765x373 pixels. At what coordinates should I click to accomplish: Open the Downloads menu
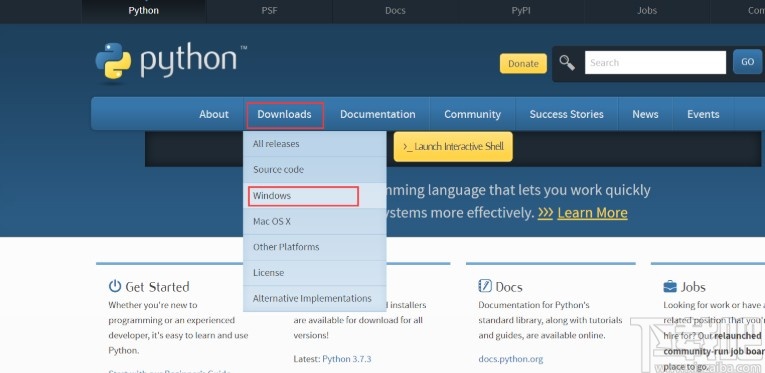pyautogui.click(x=284, y=115)
